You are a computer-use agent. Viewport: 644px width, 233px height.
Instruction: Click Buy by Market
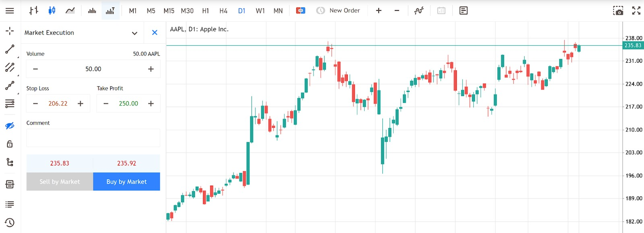click(126, 182)
